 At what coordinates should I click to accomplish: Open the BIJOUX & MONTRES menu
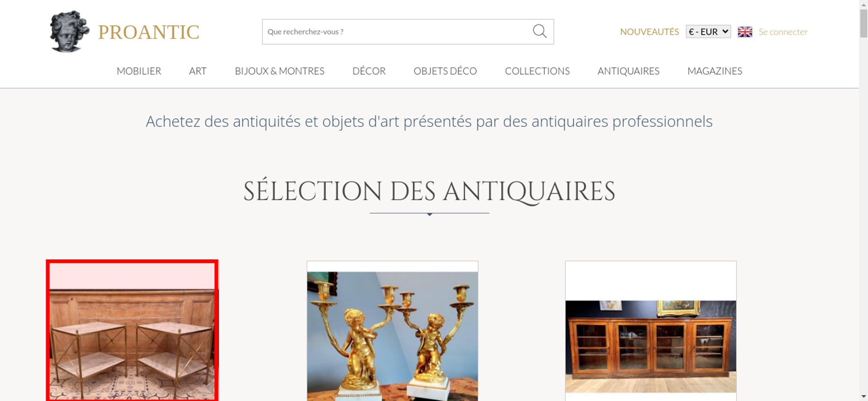click(279, 71)
